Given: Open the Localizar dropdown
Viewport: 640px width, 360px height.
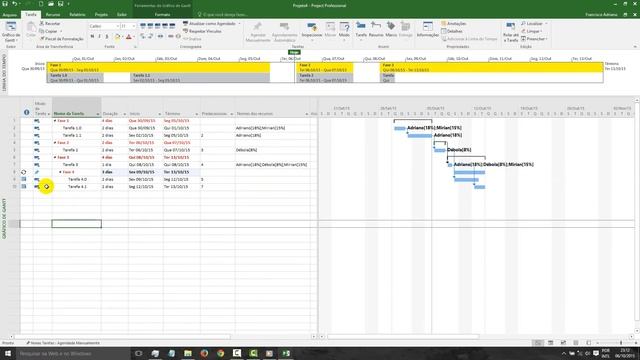Looking at the screenshot, I should click(x=534, y=24).
